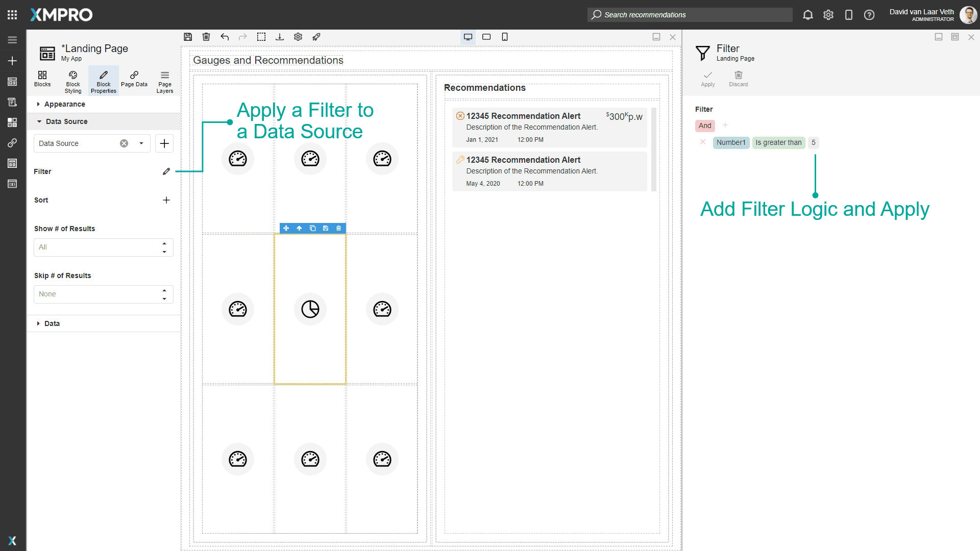Discard the filter changes
This screenshot has width=980, height=551.
pyautogui.click(x=739, y=79)
